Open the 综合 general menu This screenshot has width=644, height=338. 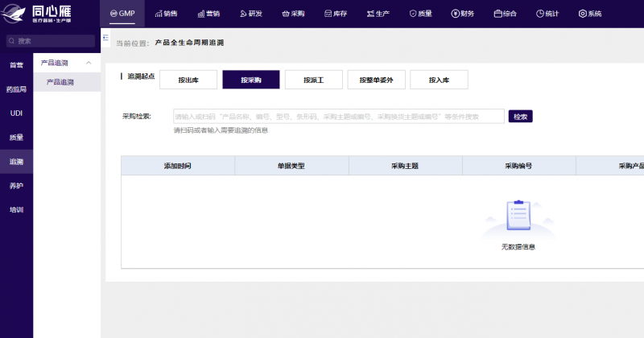[506, 14]
